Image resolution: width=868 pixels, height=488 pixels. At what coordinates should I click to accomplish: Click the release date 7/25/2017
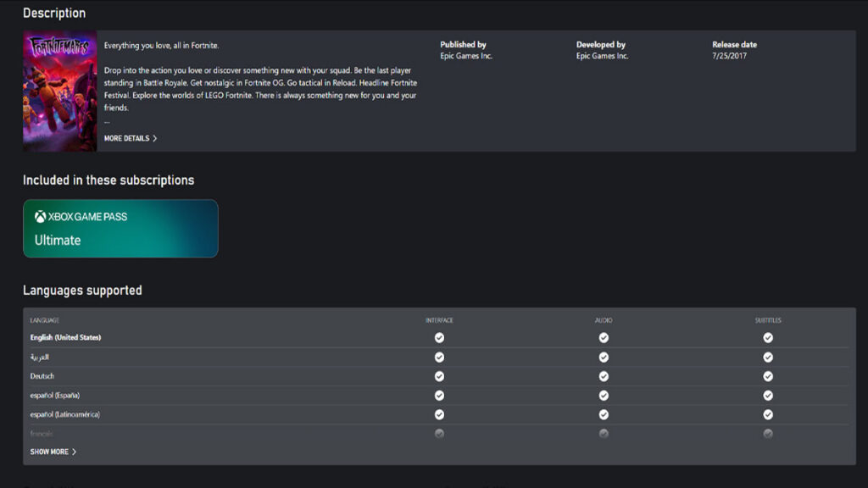coord(730,56)
